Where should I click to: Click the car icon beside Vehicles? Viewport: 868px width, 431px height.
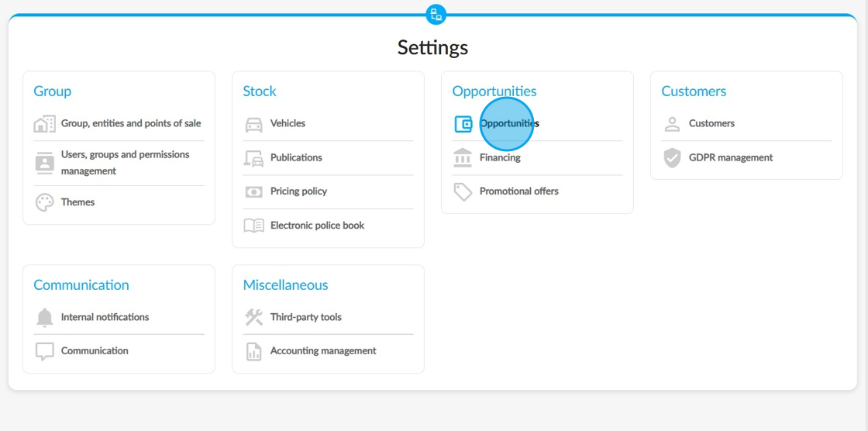click(253, 123)
